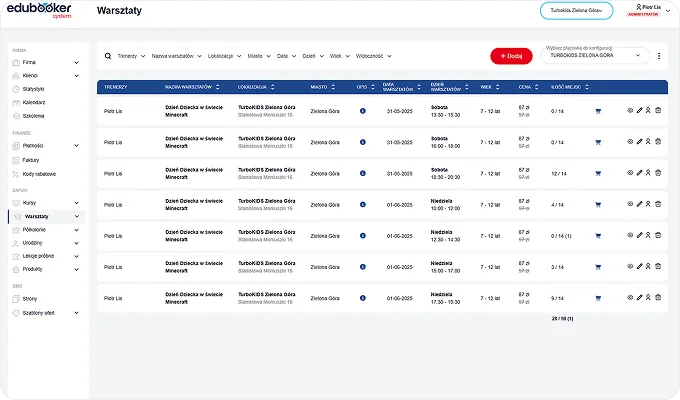Toggle visibility eye for Sobota 13:30 workshop
The width and height of the screenshot is (680, 400).
[x=629, y=111]
